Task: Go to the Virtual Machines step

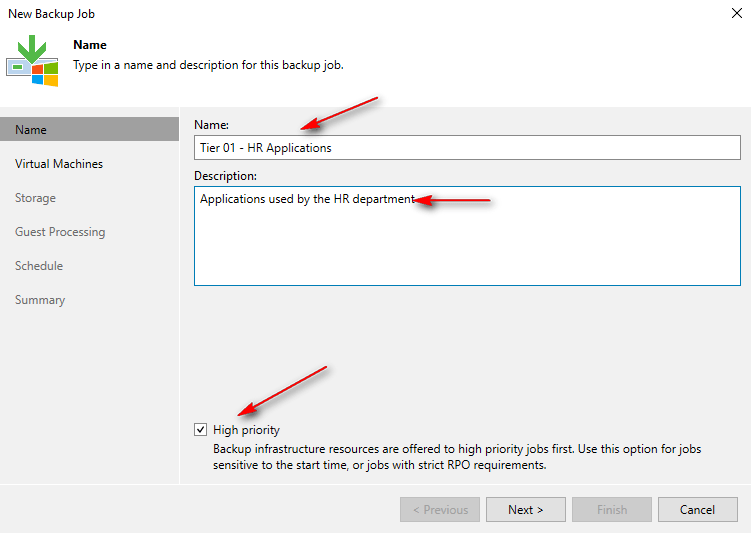Action: [x=59, y=164]
